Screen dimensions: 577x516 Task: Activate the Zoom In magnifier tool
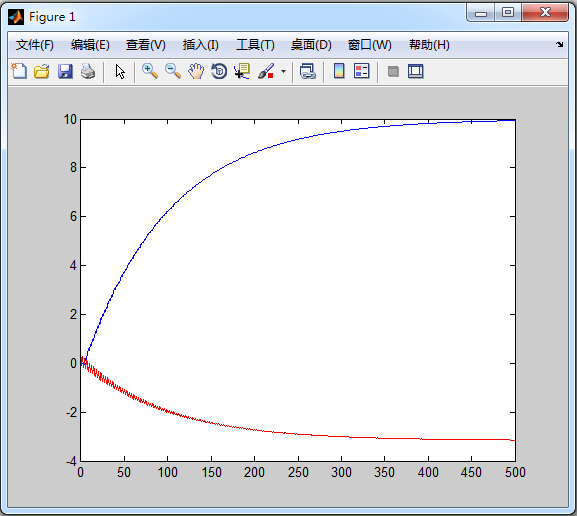[x=150, y=71]
